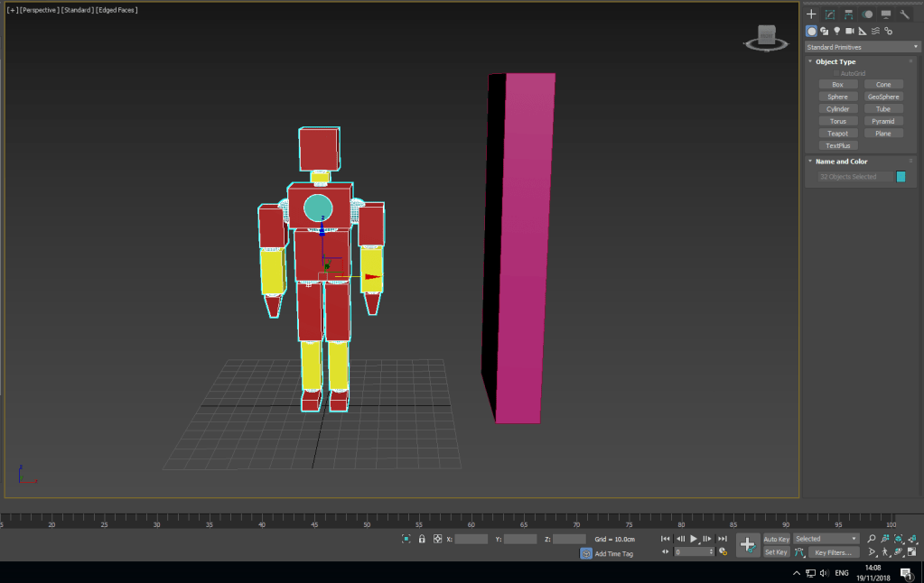
Task: Select the Lights creation category
Action: tap(836, 31)
